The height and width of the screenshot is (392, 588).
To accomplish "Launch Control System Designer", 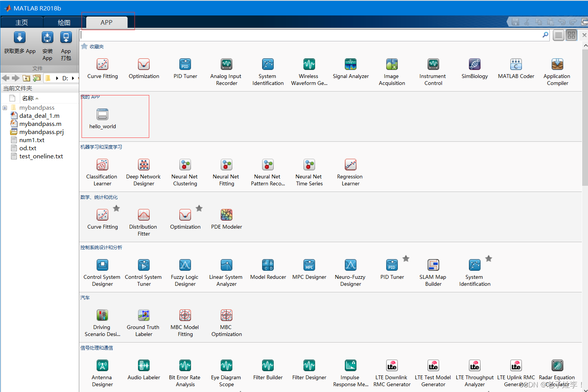I will point(102,273).
